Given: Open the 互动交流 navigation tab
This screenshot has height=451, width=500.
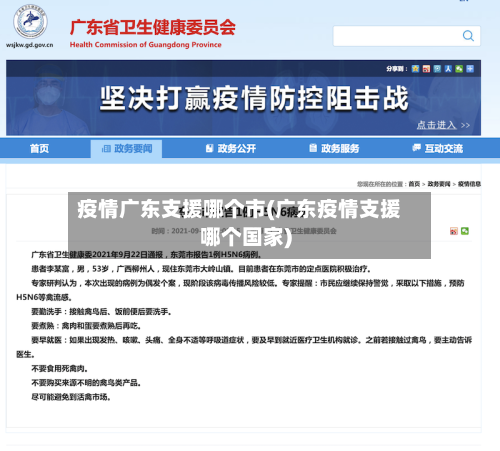Looking at the screenshot, I should click(438, 148).
